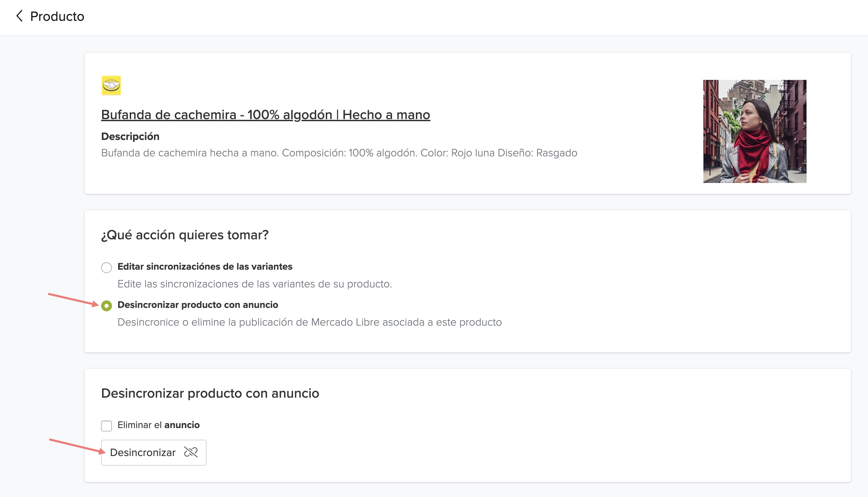
Task: Click the bottom Desincronizar producto con anuncio section heading
Action: pyautogui.click(x=210, y=393)
